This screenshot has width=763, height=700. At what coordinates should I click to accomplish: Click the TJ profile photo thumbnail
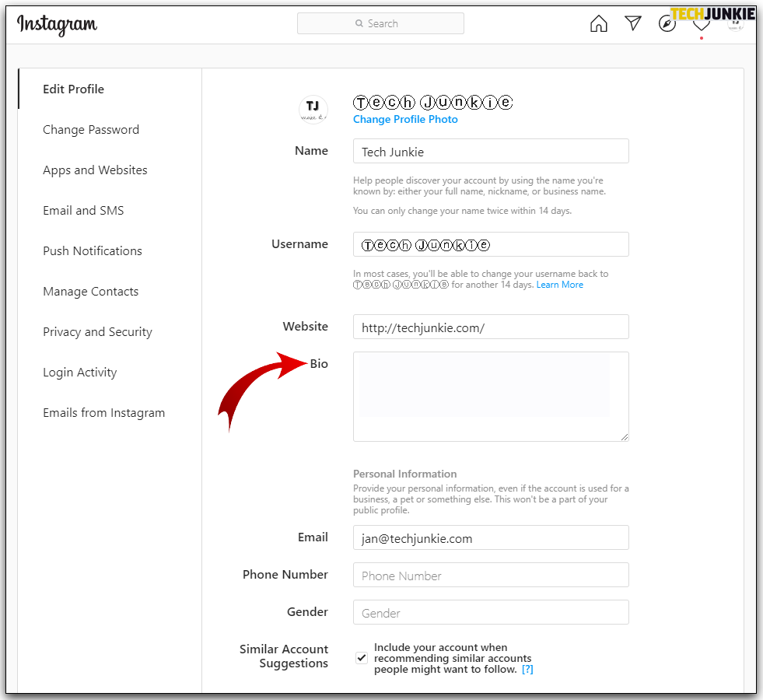(x=313, y=109)
